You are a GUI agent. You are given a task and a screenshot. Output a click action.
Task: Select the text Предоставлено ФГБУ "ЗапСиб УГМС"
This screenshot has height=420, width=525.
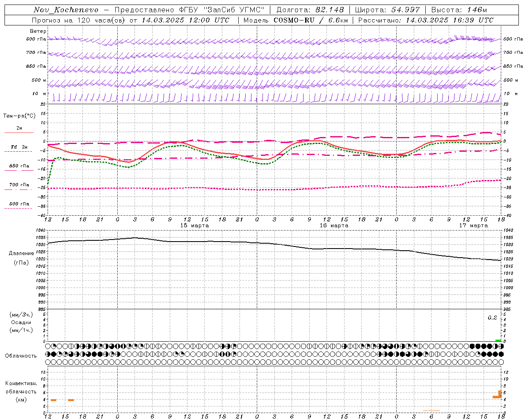[190, 10]
